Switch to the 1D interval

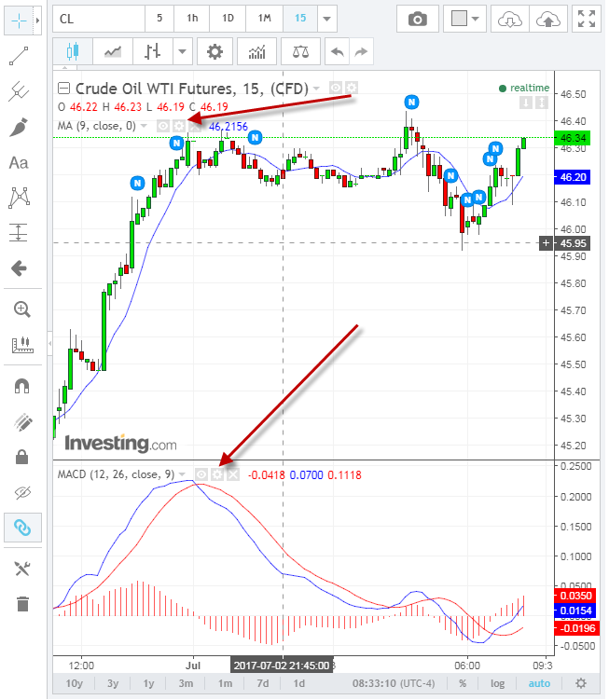(228, 18)
